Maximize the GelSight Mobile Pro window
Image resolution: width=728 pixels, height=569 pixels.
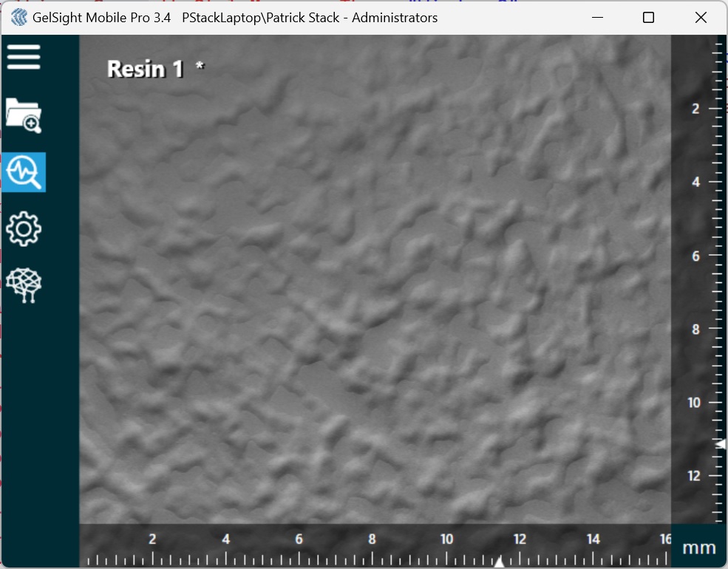648,18
